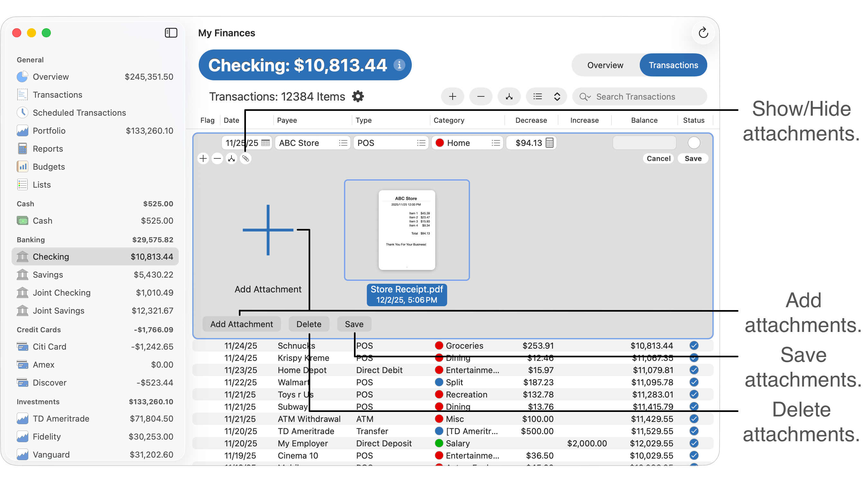Select Scheduled Transactions in the sidebar

(x=79, y=112)
